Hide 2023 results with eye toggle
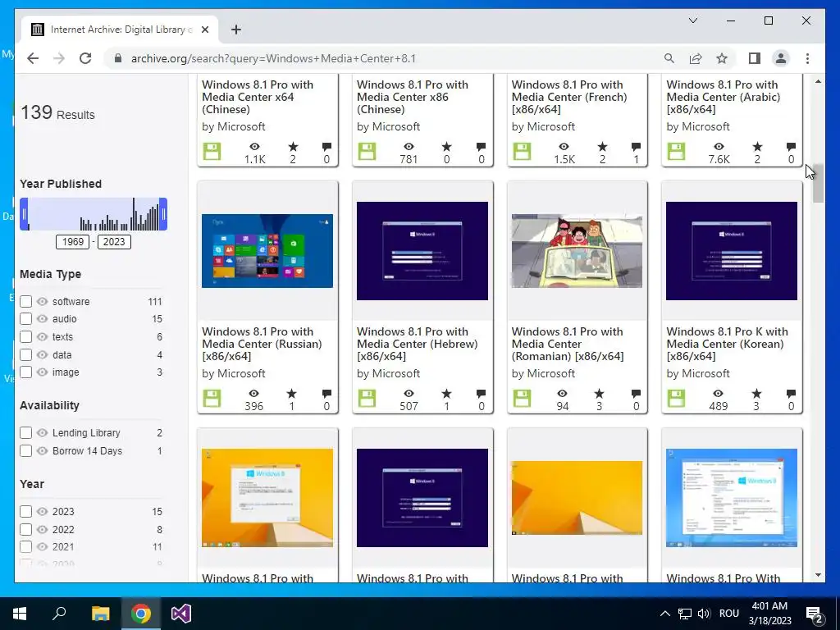Screen dimensions: 840x630 43,512
